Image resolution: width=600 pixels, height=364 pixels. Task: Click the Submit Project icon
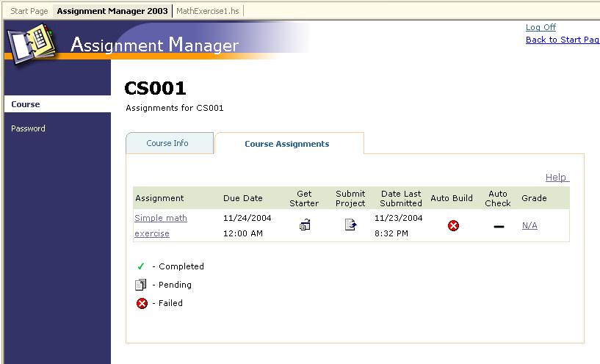(350, 225)
